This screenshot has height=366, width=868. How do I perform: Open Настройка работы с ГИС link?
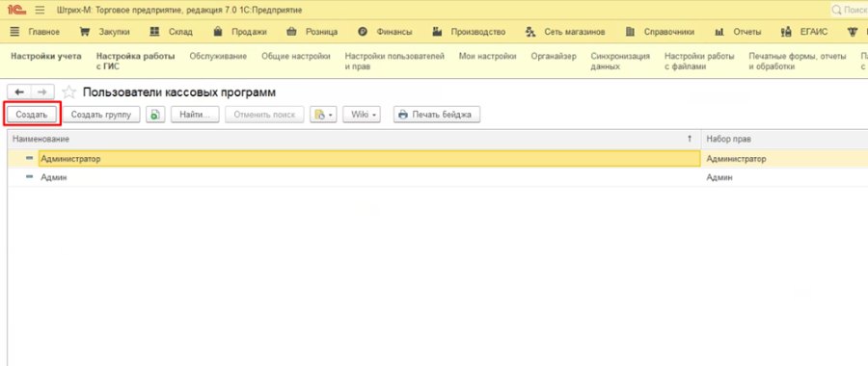[x=136, y=62]
